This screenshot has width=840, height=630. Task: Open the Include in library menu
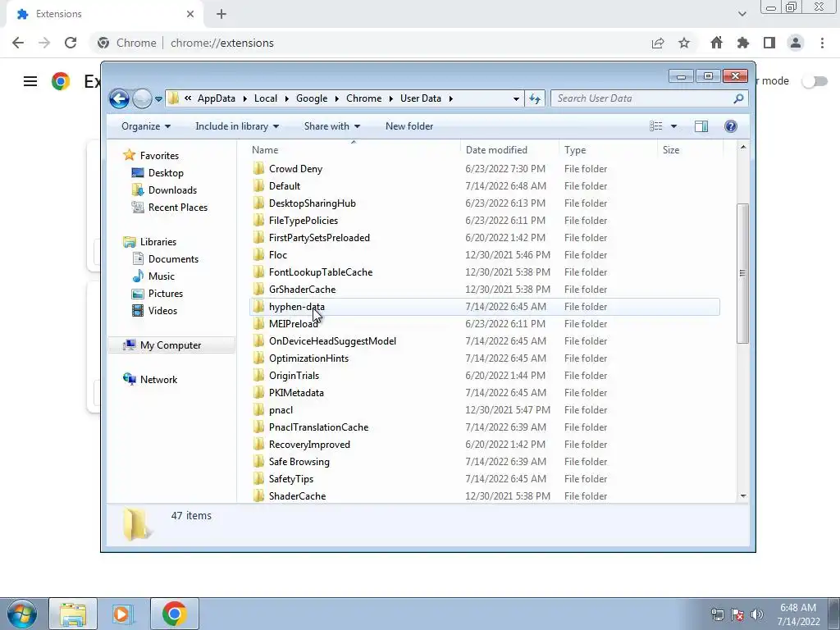pos(237,126)
